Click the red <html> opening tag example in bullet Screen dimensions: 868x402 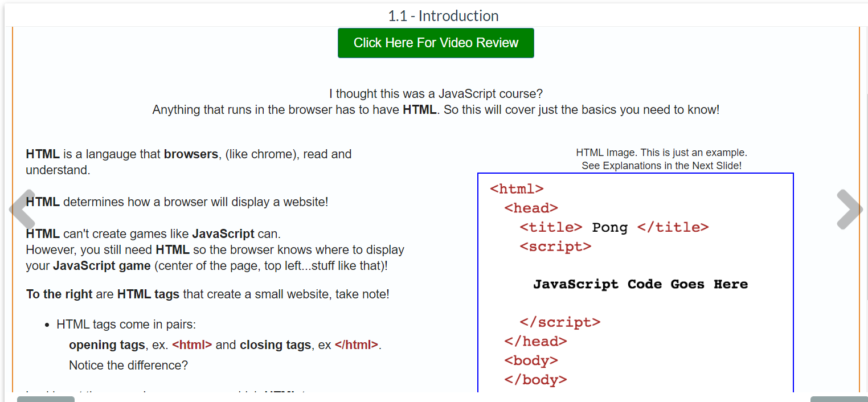click(x=192, y=345)
